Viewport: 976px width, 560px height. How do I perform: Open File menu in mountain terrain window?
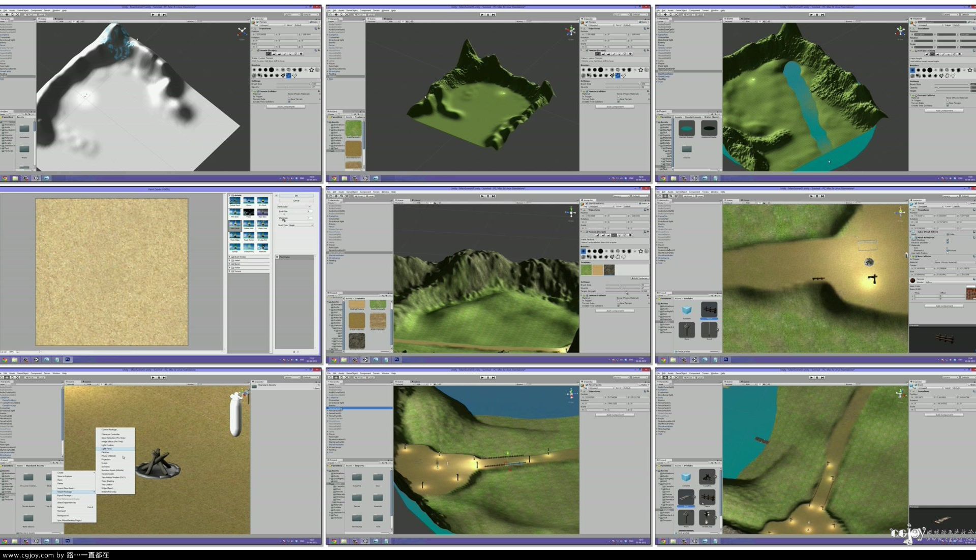point(329,192)
